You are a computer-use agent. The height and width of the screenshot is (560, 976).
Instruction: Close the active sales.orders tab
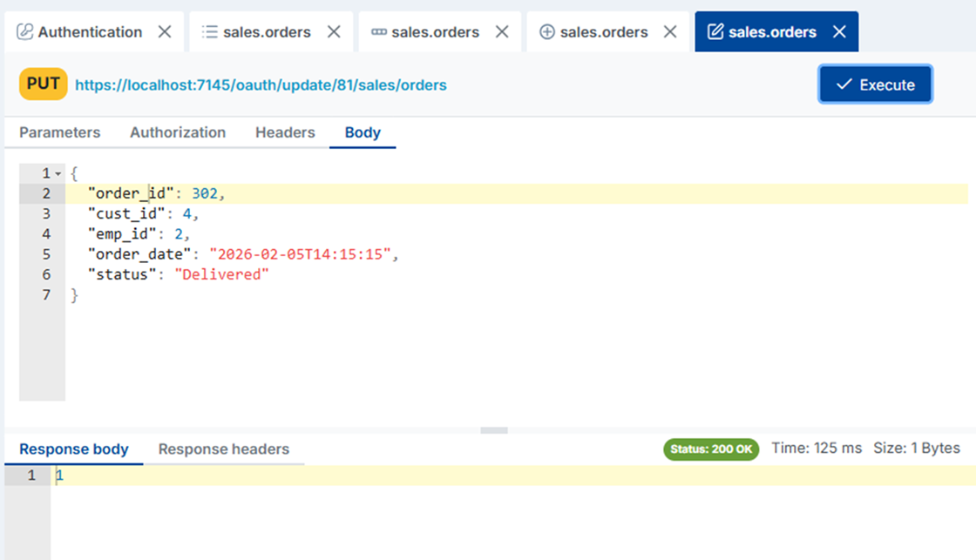pos(839,31)
